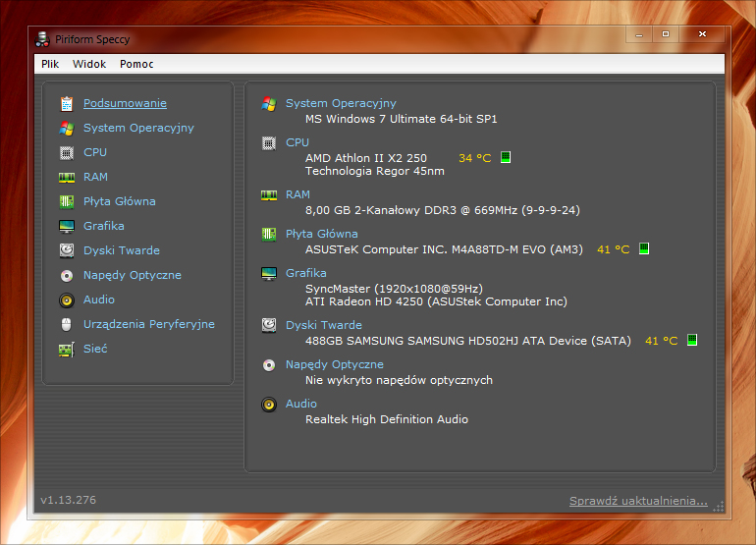Click the speaker icon in summary panel

(x=269, y=405)
